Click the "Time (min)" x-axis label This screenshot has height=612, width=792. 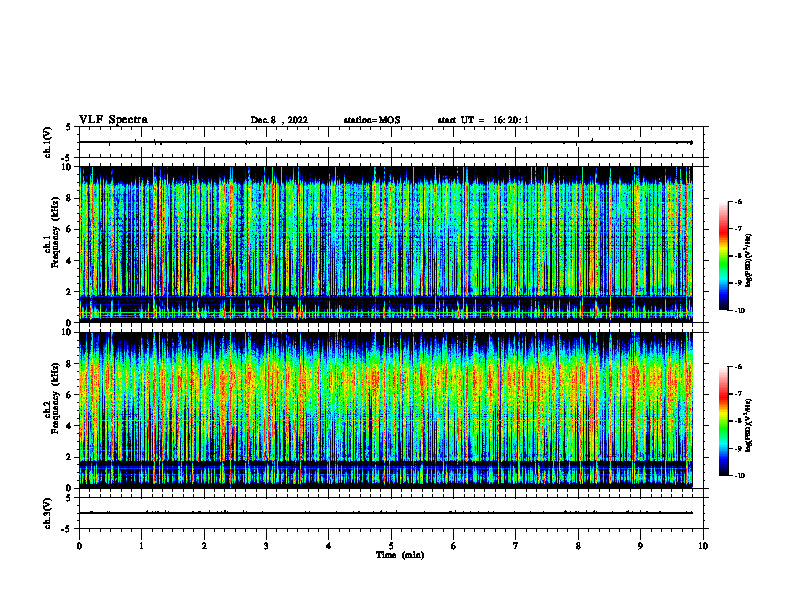(400, 555)
